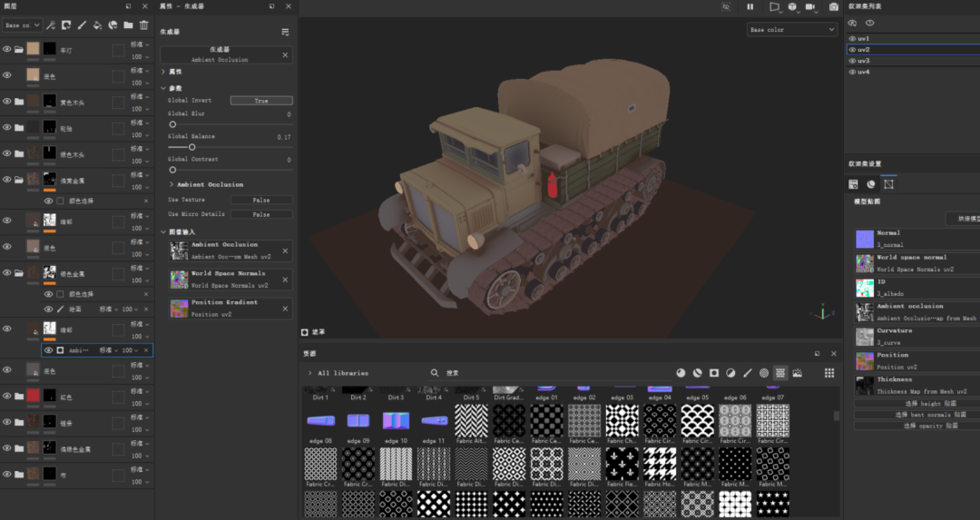Filter assets by filters half-circle icon
The image size is (980, 520).
[x=730, y=373]
